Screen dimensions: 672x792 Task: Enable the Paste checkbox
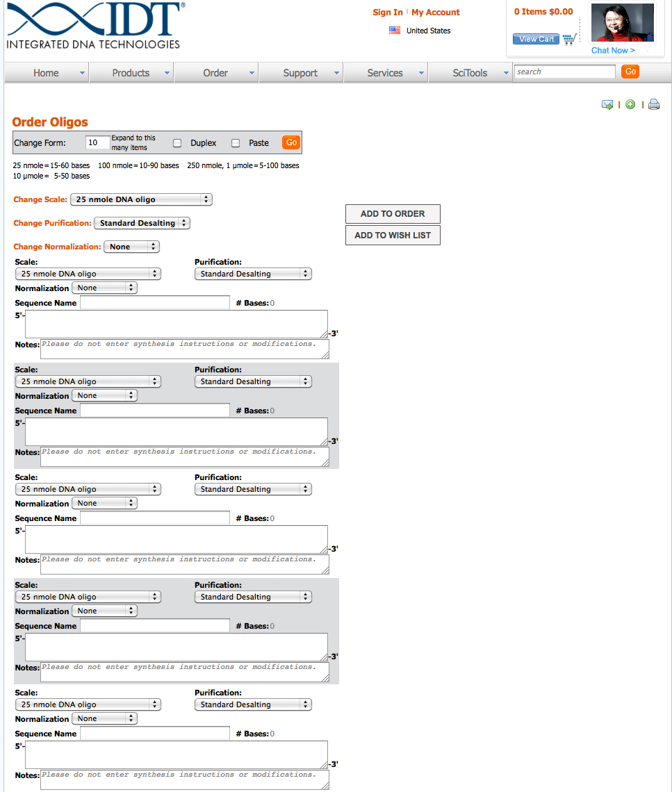[236, 142]
